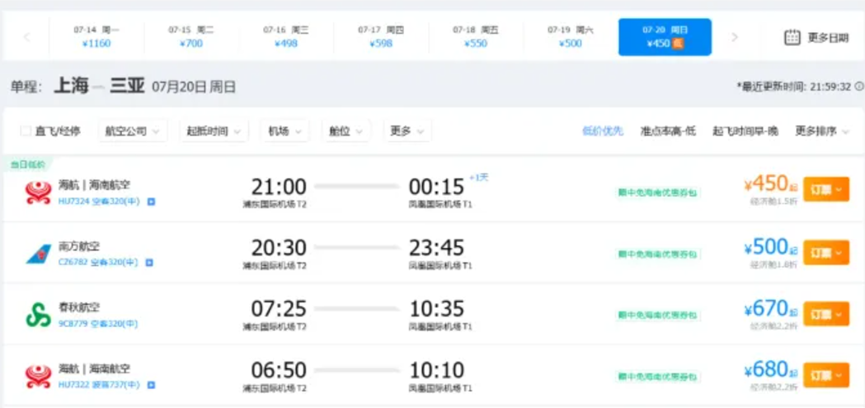Click 经济舱1.5折 discount text

(x=773, y=202)
